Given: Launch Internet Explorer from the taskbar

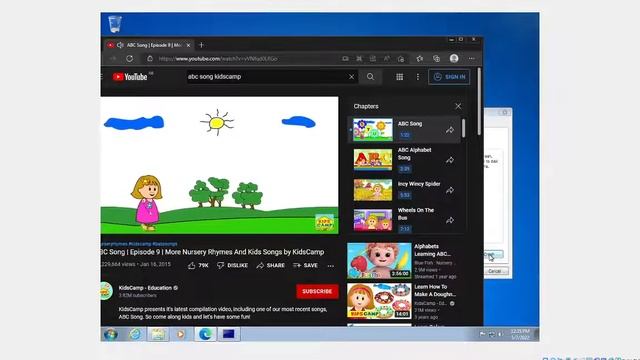Looking at the screenshot, I should click(135, 334).
